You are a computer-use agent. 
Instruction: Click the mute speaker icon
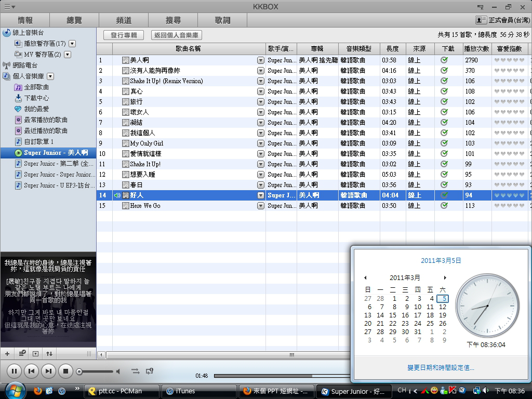pos(118,371)
